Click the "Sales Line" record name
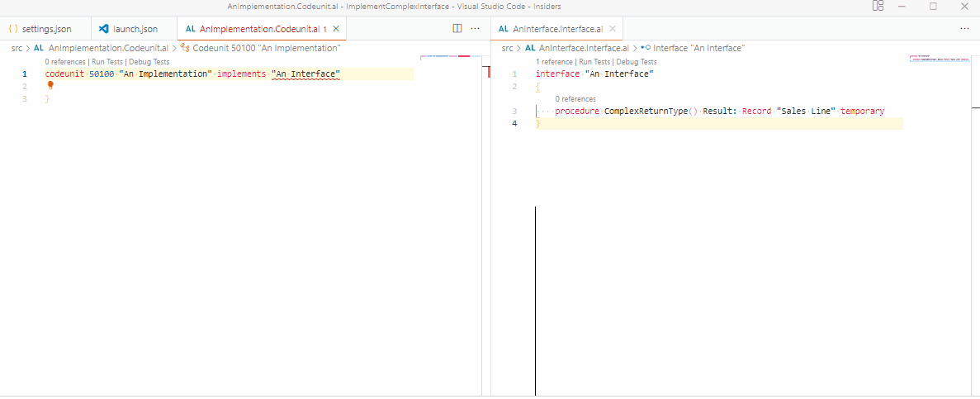980x399 pixels. point(807,112)
